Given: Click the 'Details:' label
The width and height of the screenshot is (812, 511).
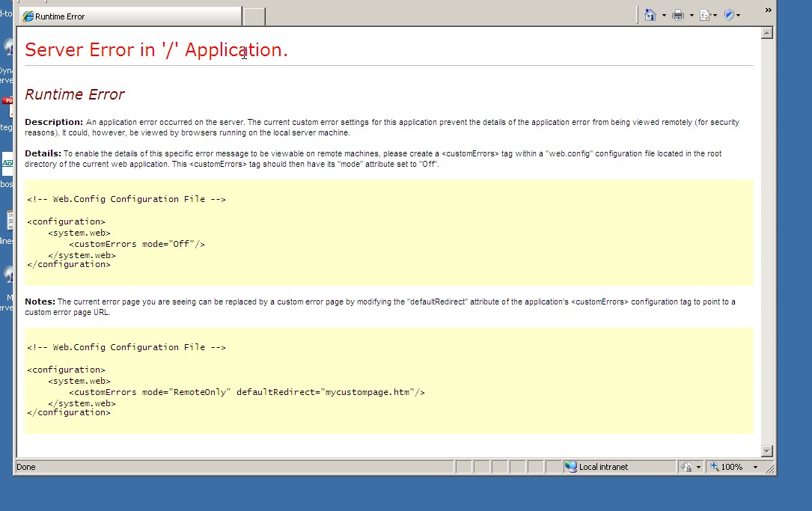Looking at the screenshot, I should 43,153.
